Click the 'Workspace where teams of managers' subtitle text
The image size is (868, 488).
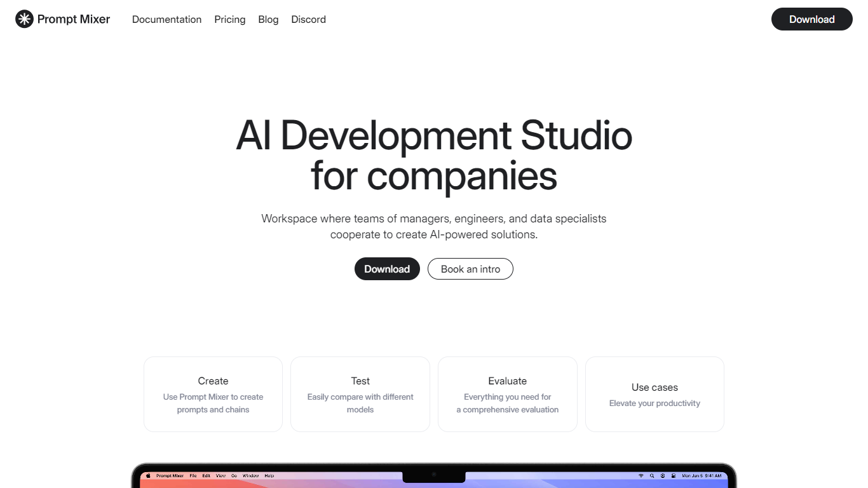(434, 226)
